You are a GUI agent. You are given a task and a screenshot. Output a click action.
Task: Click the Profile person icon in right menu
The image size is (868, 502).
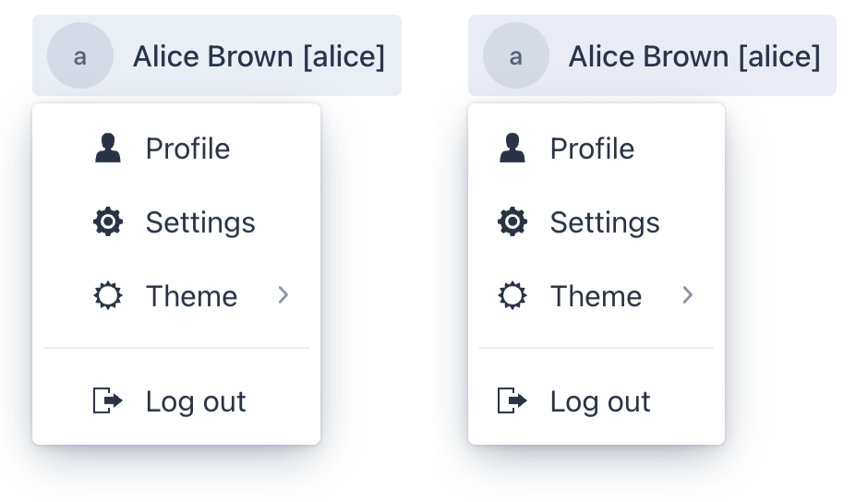coord(512,149)
